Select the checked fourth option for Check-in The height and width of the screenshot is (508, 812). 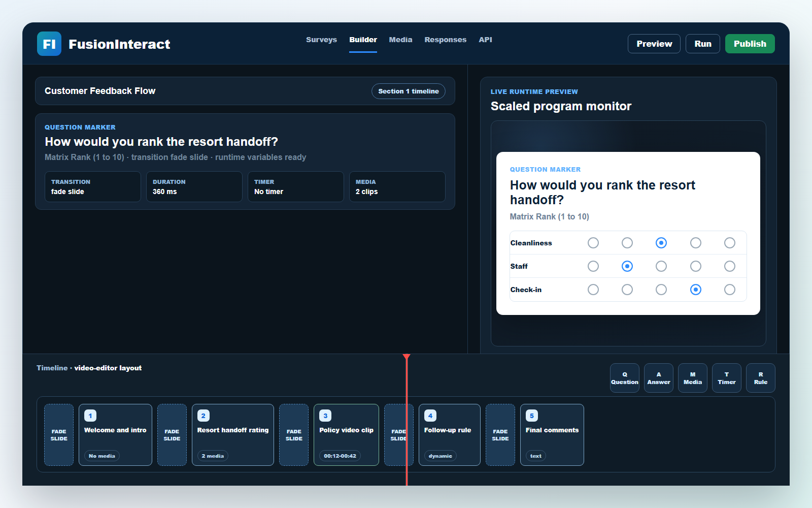[696, 290]
